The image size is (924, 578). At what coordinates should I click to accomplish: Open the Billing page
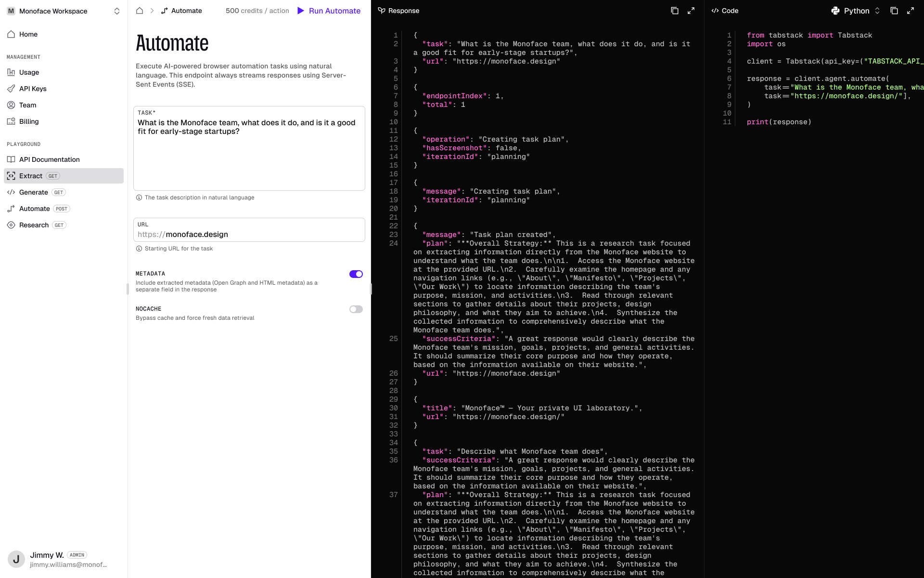tap(64, 121)
